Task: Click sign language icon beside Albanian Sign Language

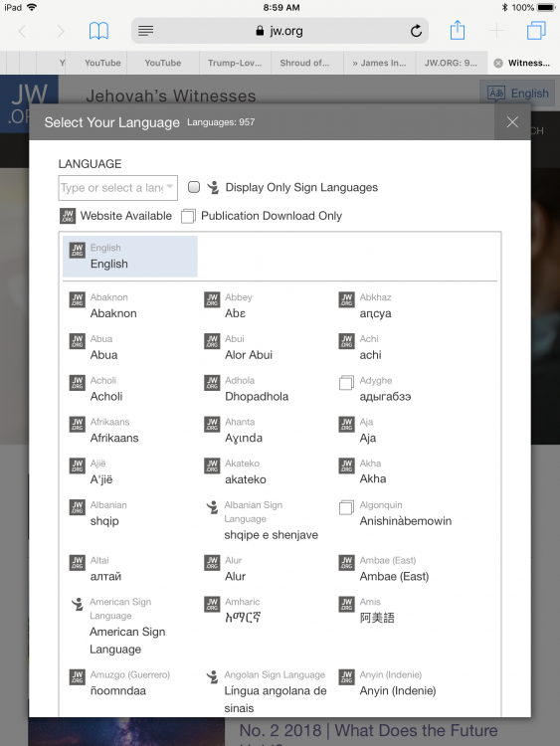Action: pyautogui.click(x=212, y=507)
